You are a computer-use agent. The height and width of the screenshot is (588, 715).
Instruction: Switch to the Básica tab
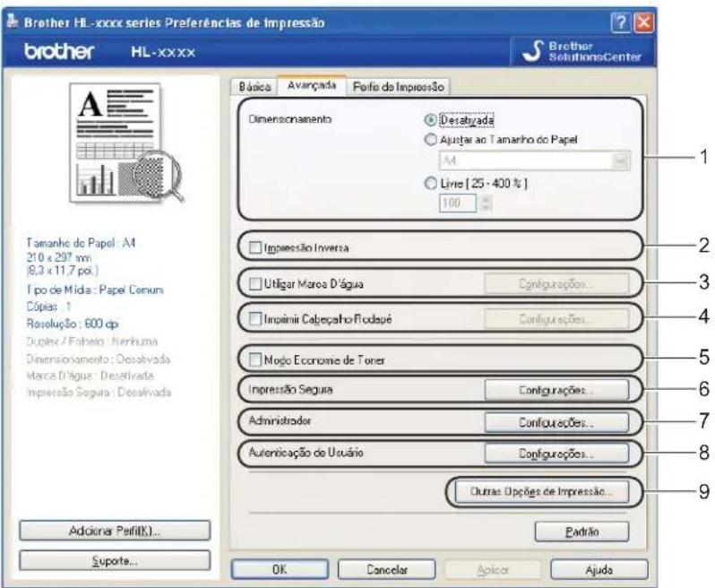click(x=254, y=86)
